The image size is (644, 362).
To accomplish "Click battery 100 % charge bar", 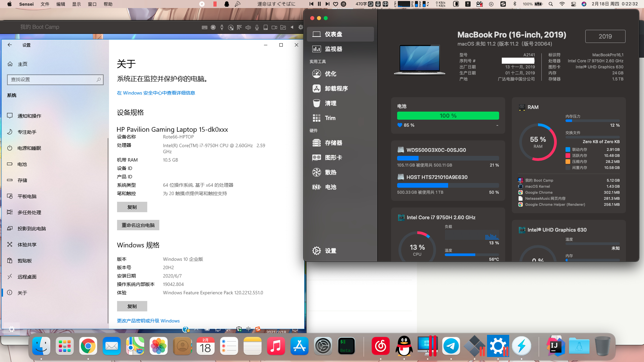I will pyautogui.click(x=448, y=116).
